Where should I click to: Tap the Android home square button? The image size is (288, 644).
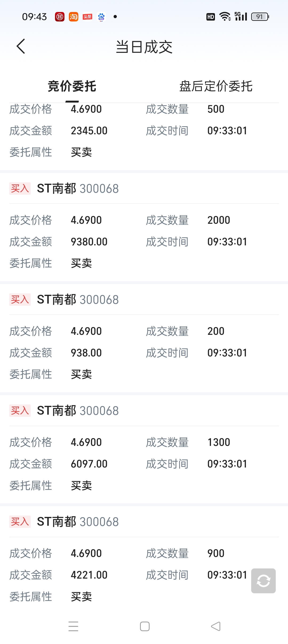145,626
